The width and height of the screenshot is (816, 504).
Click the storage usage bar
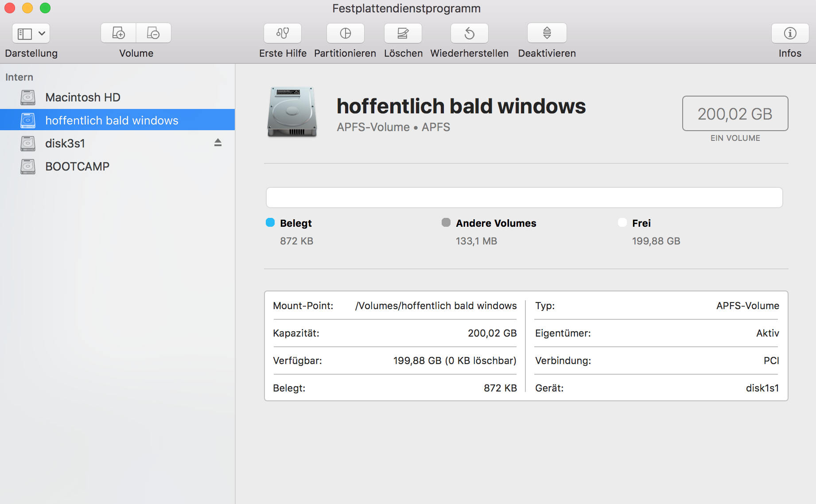coord(525,198)
